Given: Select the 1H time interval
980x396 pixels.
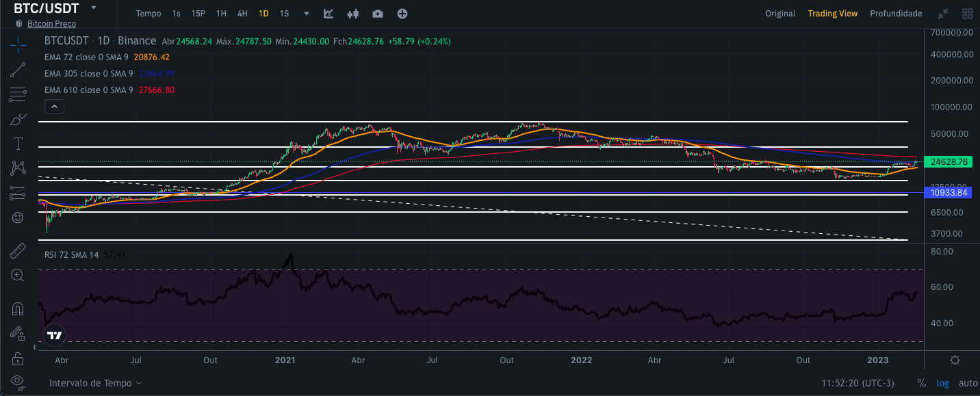Looking at the screenshot, I should pos(221,14).
